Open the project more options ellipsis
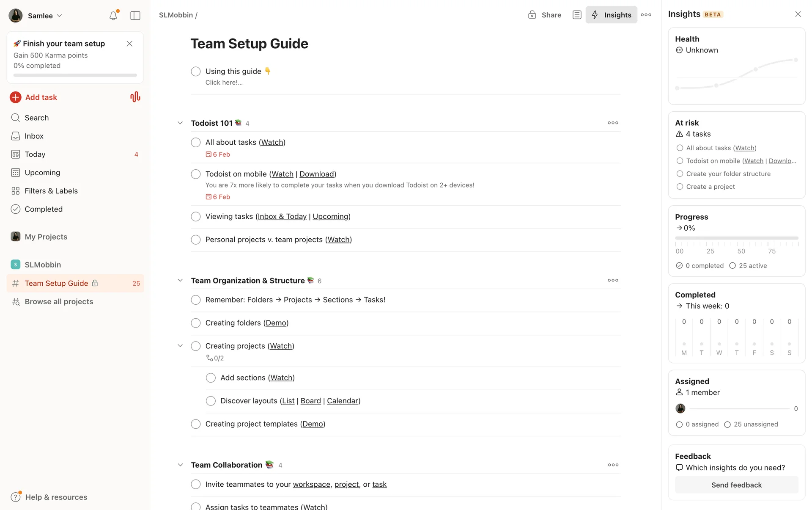Screen dimensions: 812x510 (x=646, y=15)
